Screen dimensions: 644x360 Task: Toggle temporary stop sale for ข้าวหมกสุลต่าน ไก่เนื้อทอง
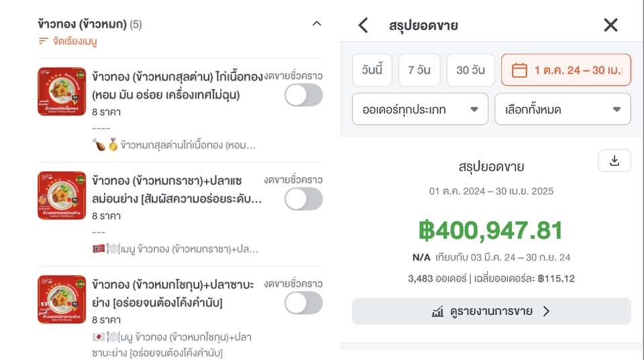point(303,95)
